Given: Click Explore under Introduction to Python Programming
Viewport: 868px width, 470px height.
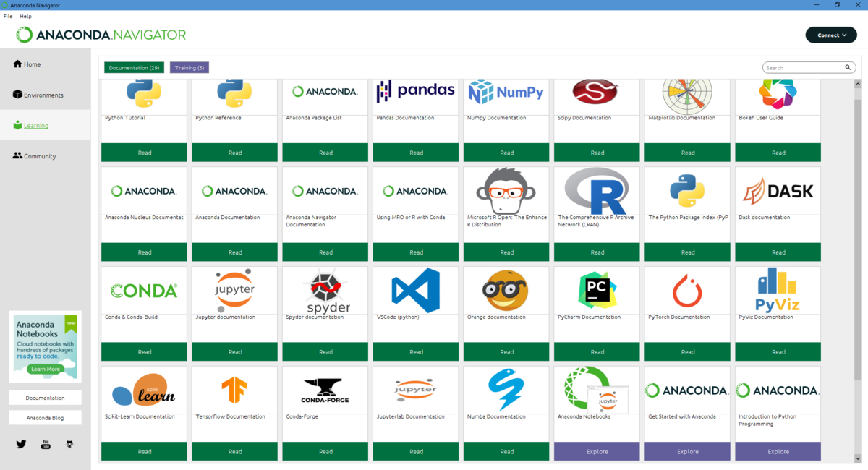Looking at the screenshot, I should (x=778, y=451).
